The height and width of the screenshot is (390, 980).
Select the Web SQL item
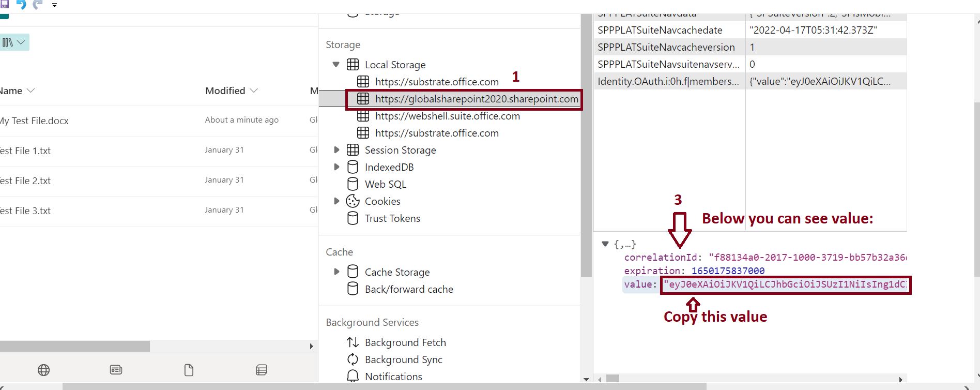tap(386, 184)
